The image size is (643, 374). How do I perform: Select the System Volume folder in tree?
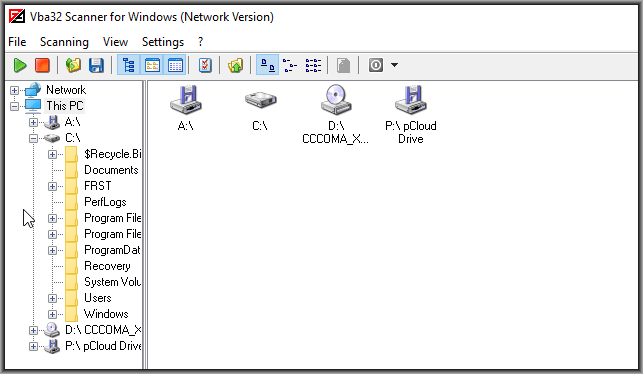point(112,282)
